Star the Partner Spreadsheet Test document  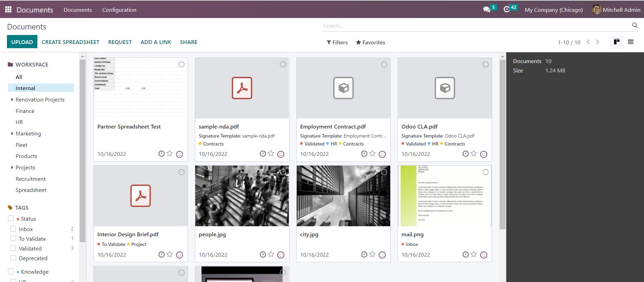[170, 153]
